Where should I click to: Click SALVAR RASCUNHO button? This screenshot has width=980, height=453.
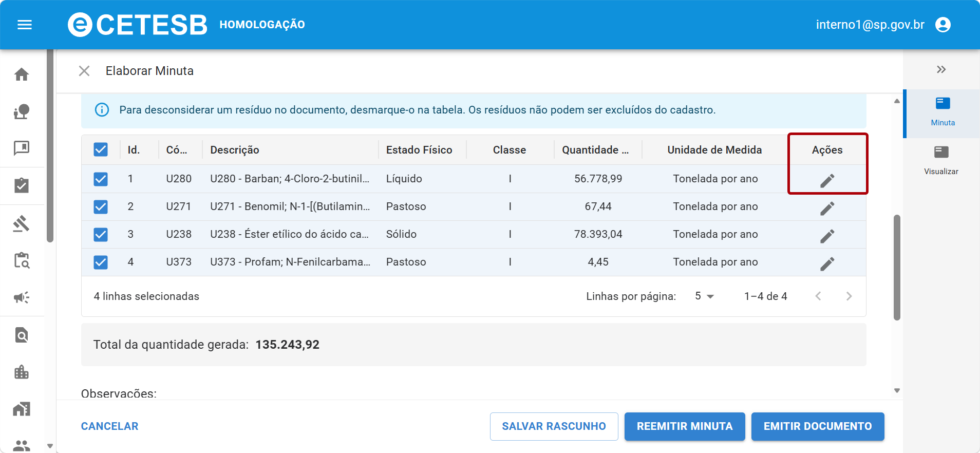554,426
